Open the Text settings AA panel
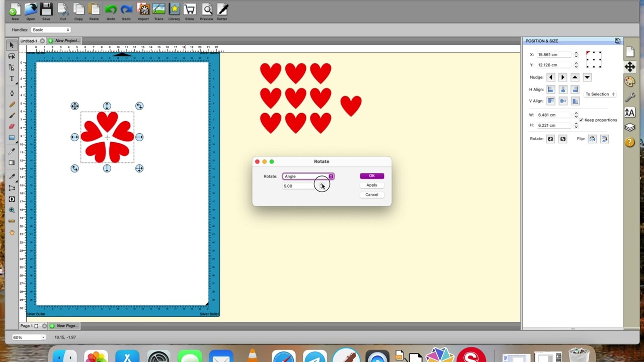This screenshot has width=644, height=362. tap(630, 112)
